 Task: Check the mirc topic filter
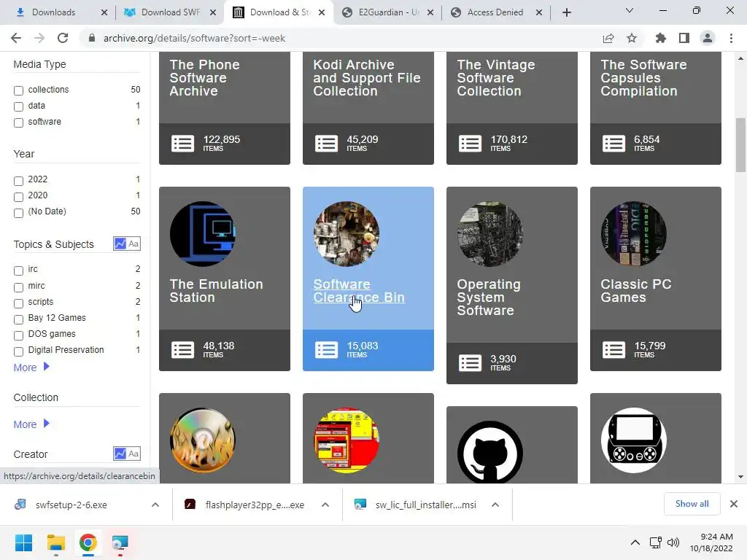pyautogui.click(x=18, y=287)
